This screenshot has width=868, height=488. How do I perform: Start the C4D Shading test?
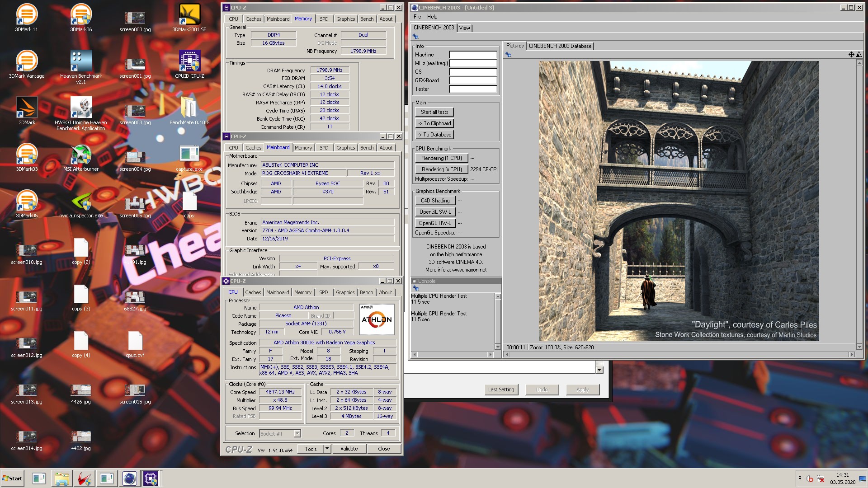pos(435,201)
